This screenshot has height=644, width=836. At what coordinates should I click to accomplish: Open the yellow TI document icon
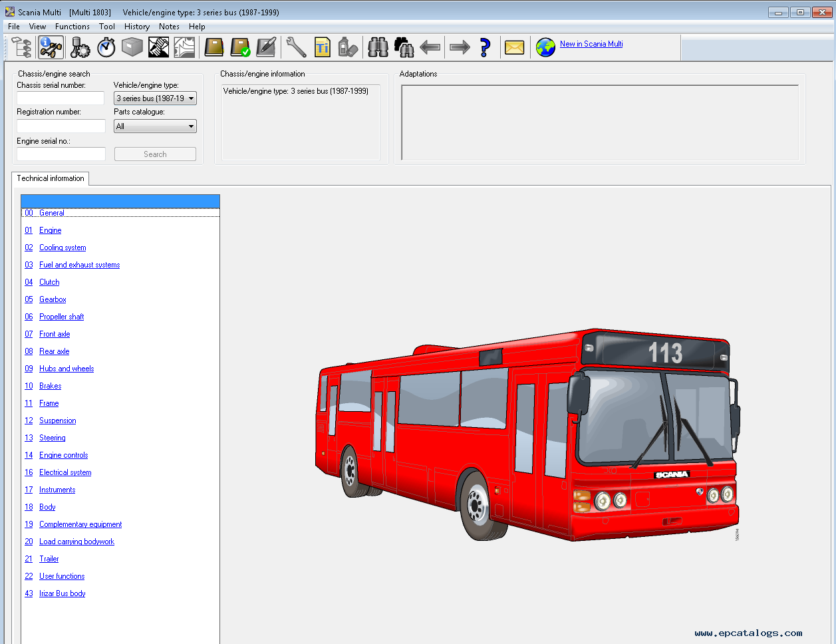tap(323, 47)
